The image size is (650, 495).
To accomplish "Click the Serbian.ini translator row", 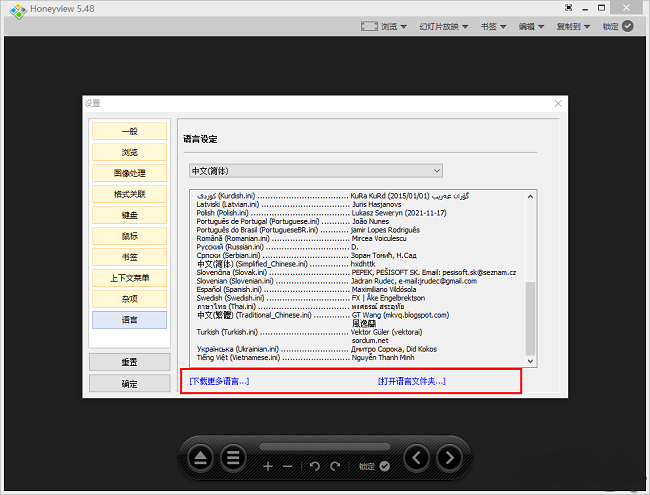I will coord(306,255).
